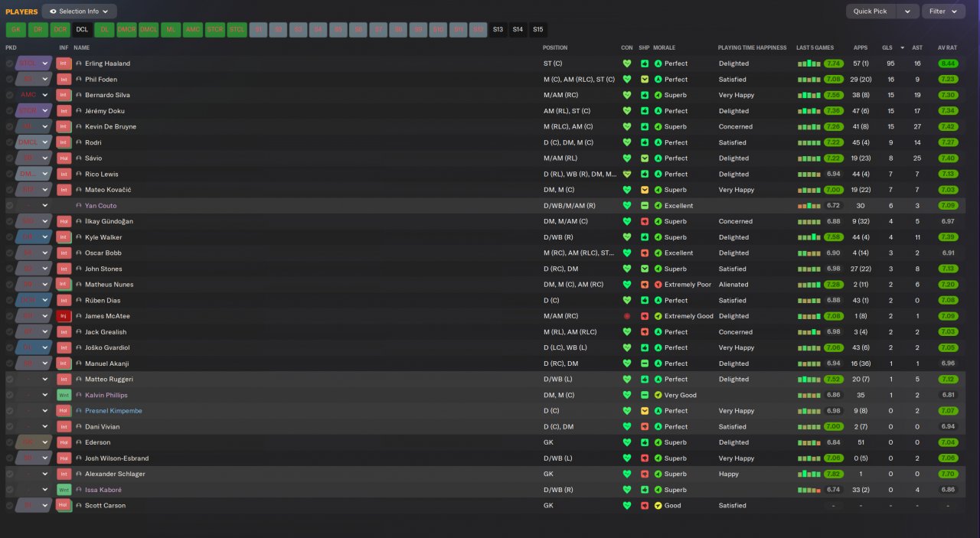
Task: Open Bernardo Silva's AMC position dropdown
Action: coord(34,95)
